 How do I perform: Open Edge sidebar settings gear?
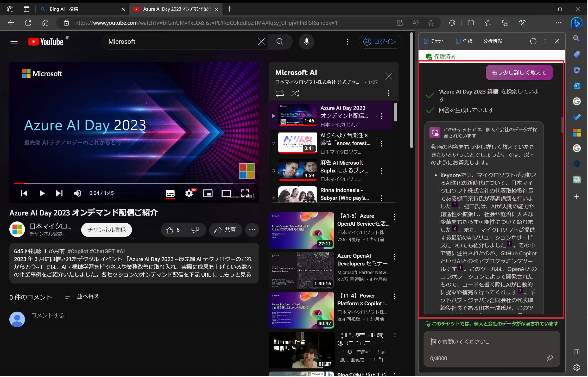577,367
